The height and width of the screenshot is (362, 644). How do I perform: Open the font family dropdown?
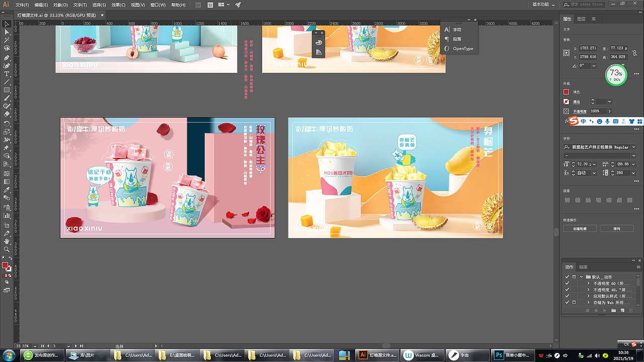click(x=634, y=147)
